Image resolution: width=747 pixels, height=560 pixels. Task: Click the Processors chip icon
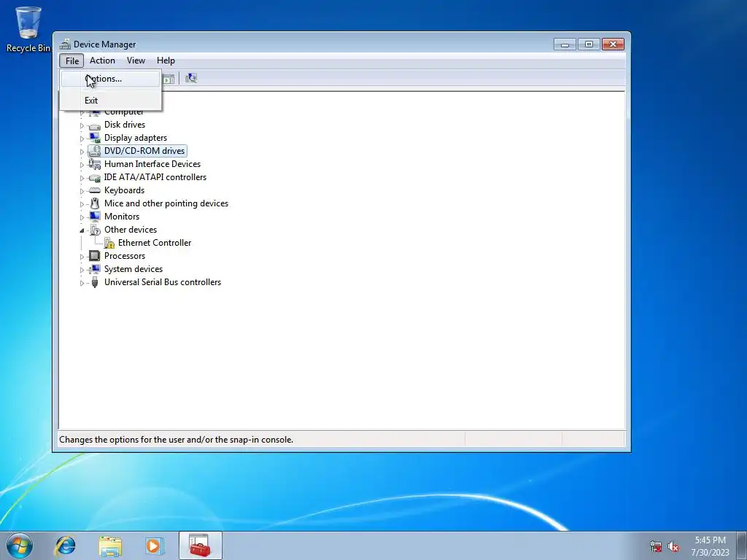coord(95,256)
